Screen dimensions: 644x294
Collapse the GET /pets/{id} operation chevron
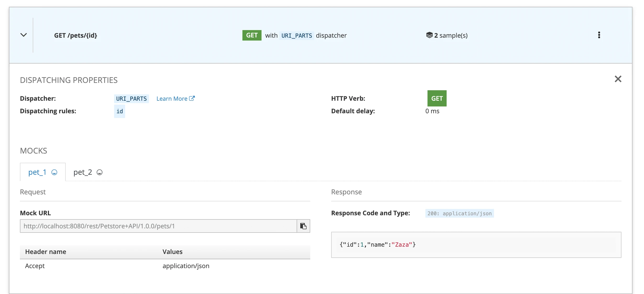click(x=24, y=35)
